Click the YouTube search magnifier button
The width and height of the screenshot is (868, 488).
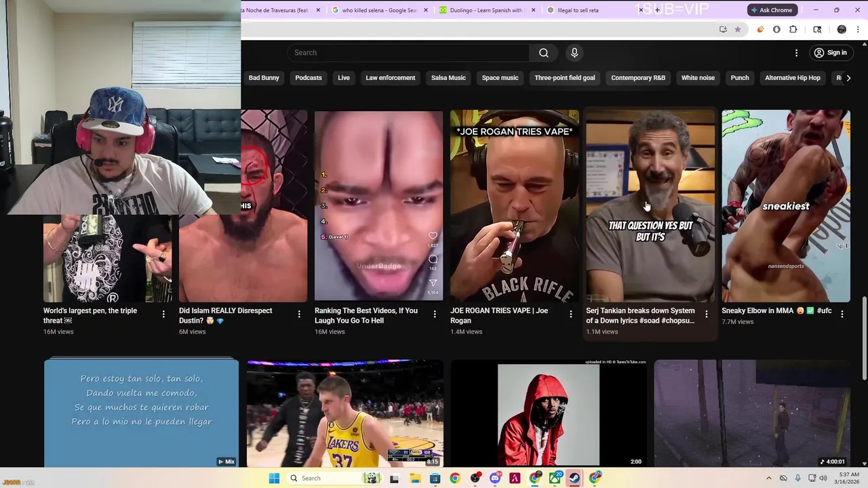(x=544, y=53)
